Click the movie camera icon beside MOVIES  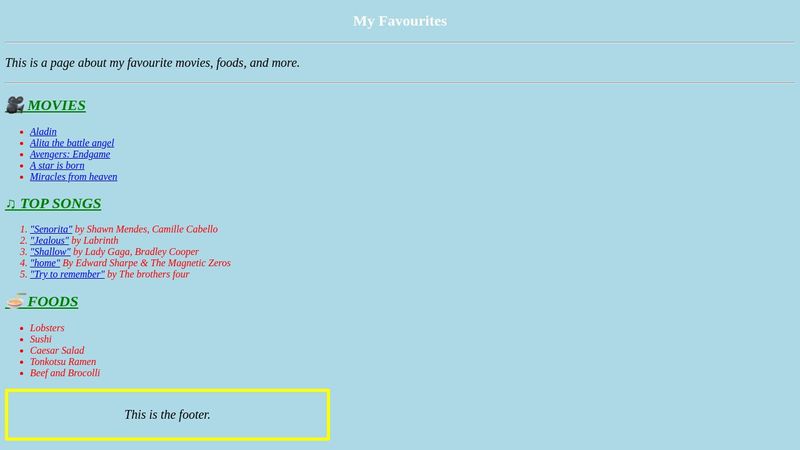[x=15, y=105]
